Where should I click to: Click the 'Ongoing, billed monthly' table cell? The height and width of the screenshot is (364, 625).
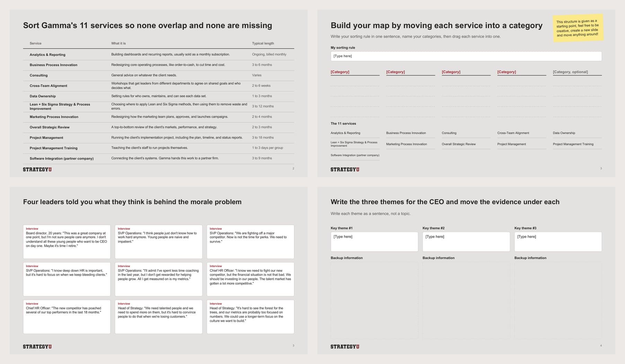pyautogui.click(x=269, y=54)
